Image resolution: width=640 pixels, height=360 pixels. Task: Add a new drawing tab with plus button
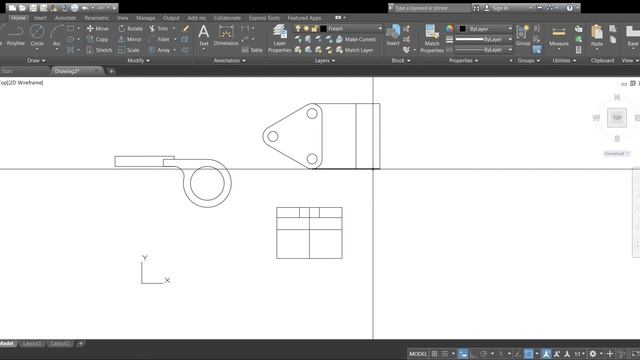(x=111, y=71)
